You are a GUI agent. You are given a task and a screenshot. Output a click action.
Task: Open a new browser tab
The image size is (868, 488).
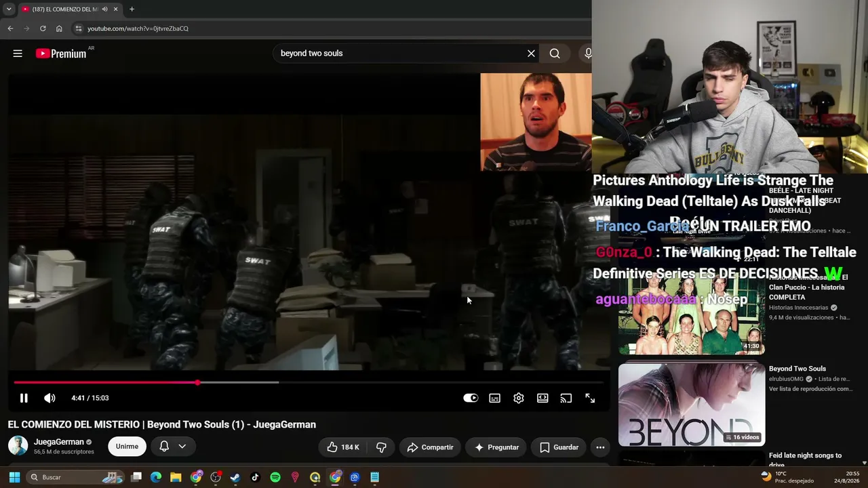(132, 9)
